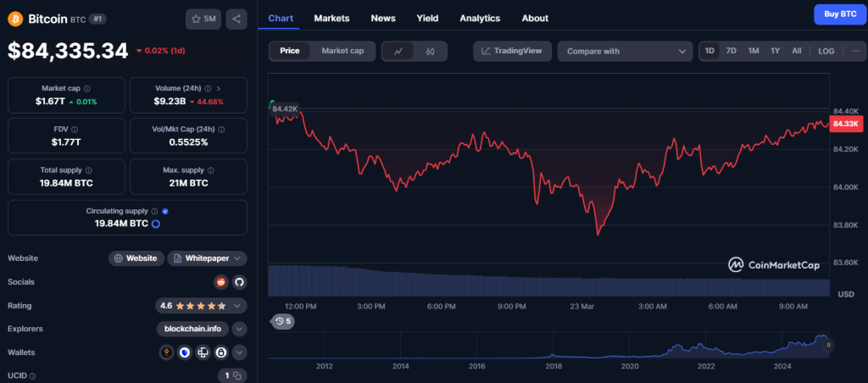868x383 pixels.
Task: Click the overview timeline range mini chart
Action: click(548, 346)
